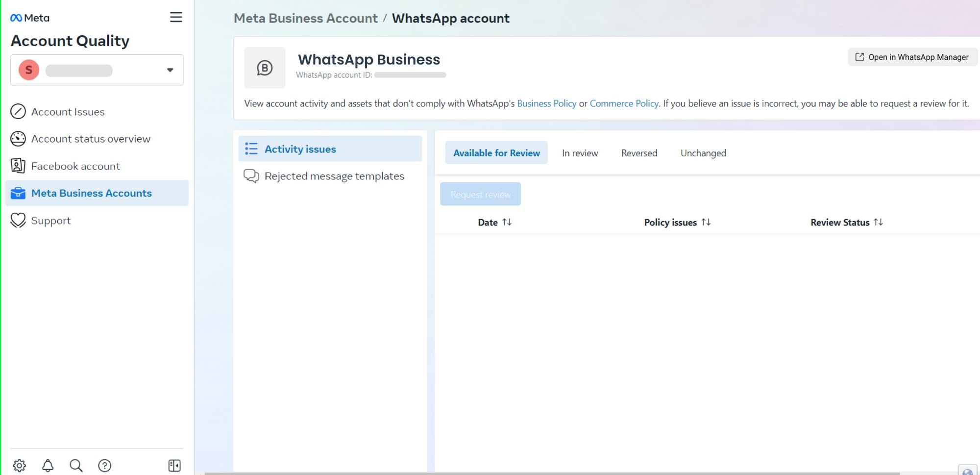Click the search magnifier icon
This screenshot has width=980, height=475.
click(76, 465)
